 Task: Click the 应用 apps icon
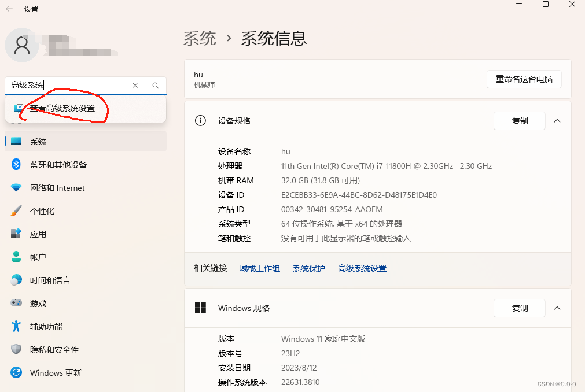(16, 234)
